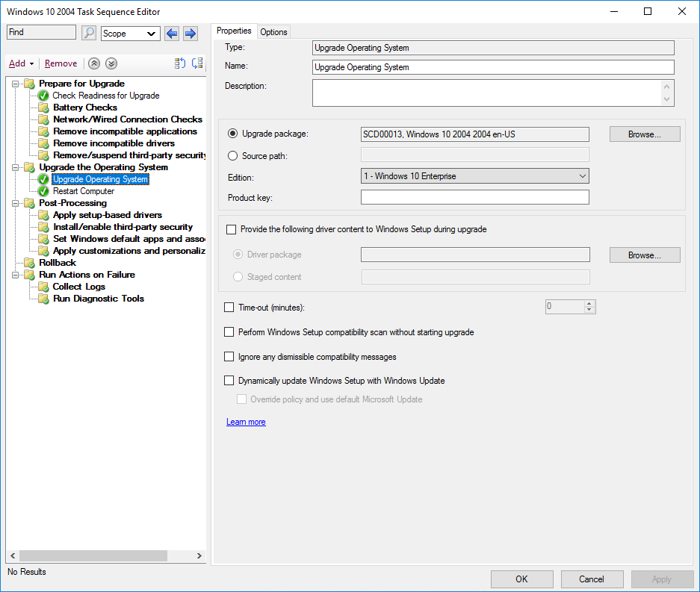
Task: Go to previous search result arrow
Action: 172,34
